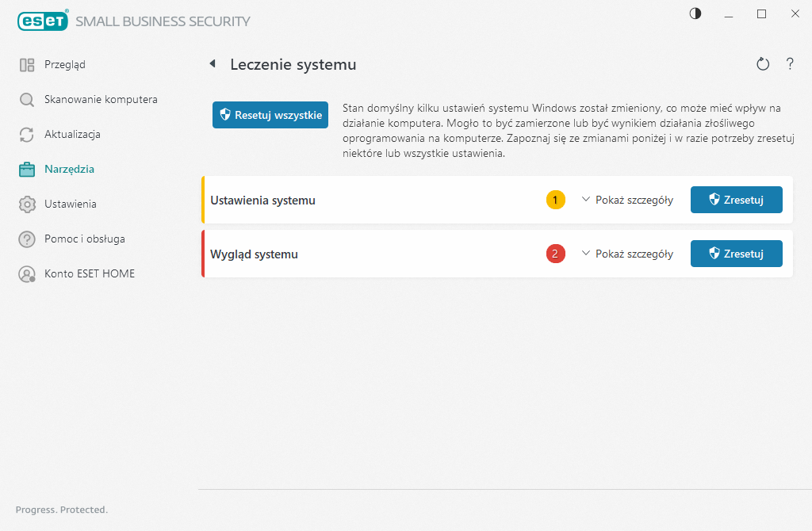Click the ESET logo in the header
Image resolution: width=812 pixels, height=531 pixels.
tap(43, 21)
